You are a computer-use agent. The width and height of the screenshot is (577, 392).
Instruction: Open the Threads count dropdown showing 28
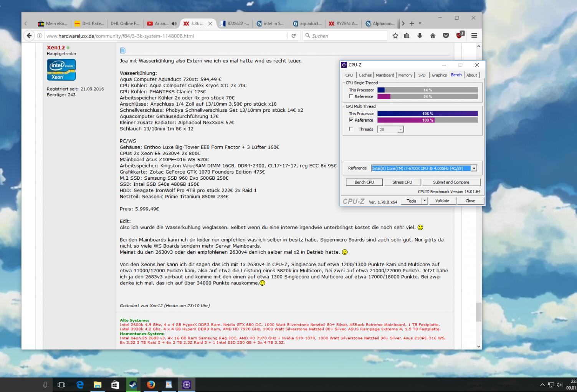[400, 129]
